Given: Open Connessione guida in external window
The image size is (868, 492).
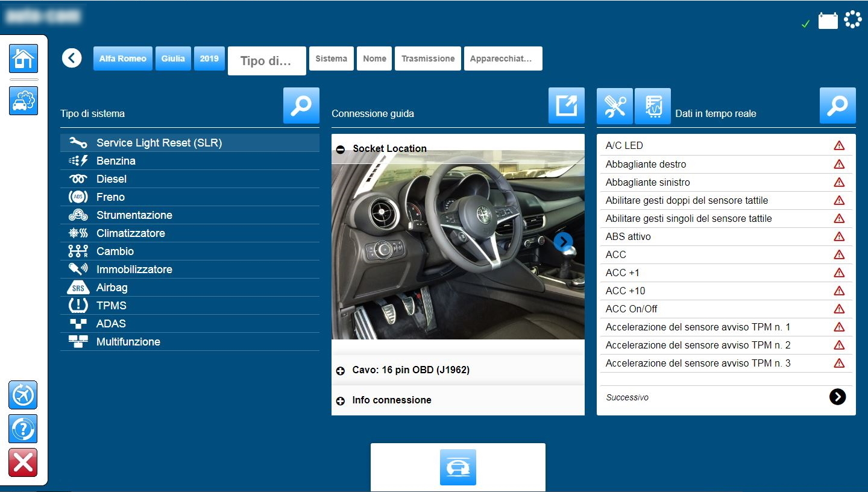Looking at the screenshot, I should pyautogui.click(x=567, y=106).
